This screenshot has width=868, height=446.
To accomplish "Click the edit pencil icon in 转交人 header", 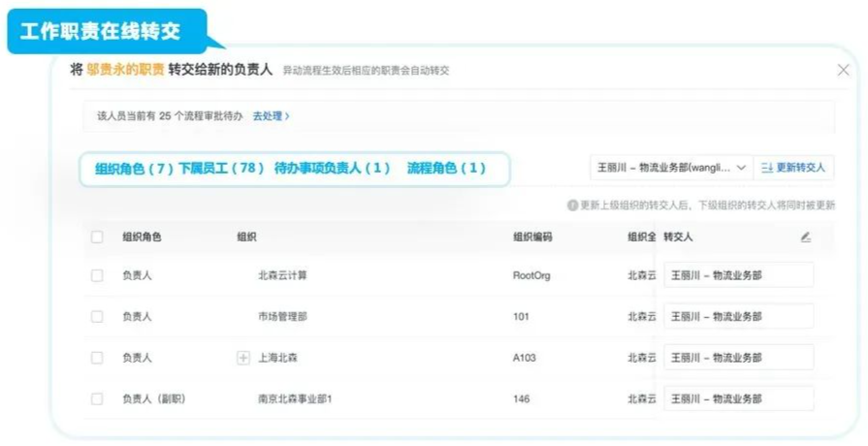I will click(806, 237).
